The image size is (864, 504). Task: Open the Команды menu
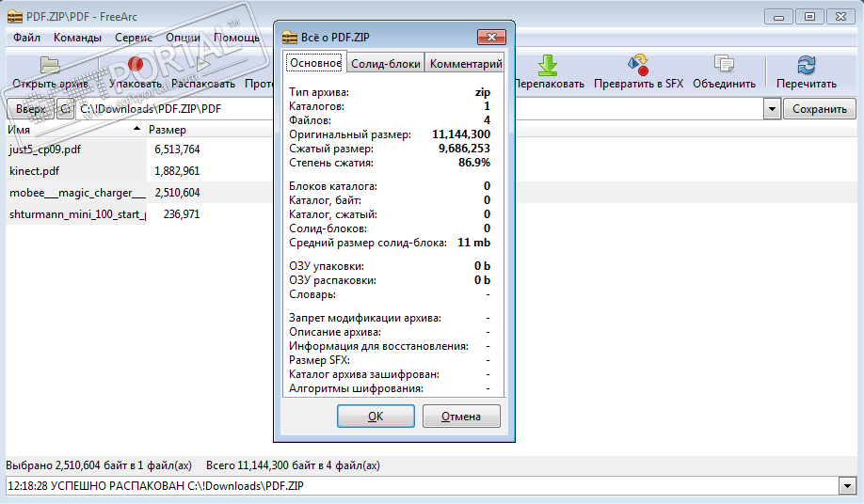(x=77, y=38)
